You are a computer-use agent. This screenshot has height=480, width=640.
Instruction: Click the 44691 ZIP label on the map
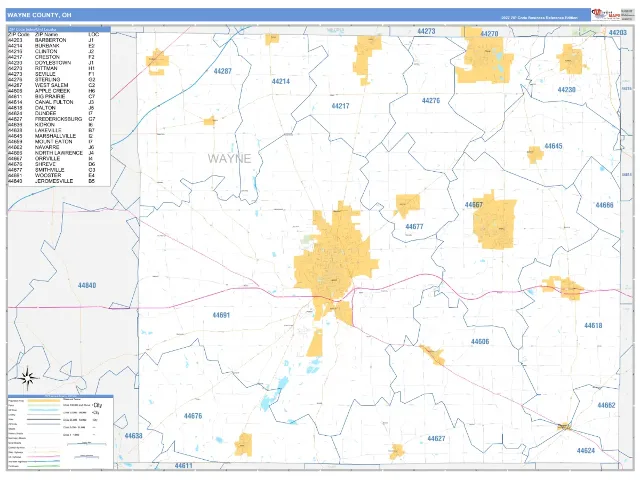221,316
